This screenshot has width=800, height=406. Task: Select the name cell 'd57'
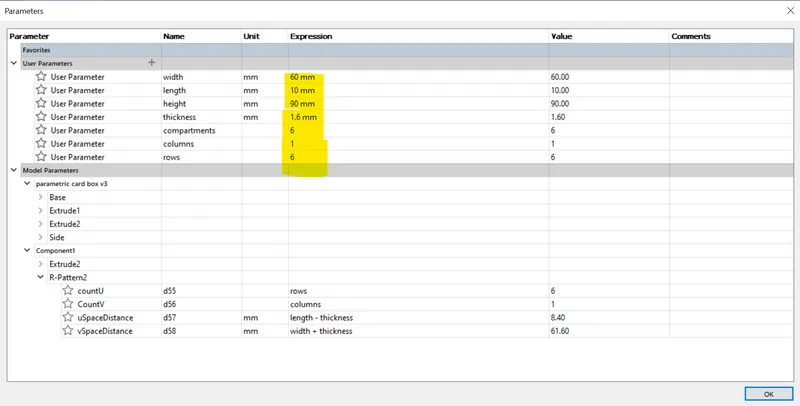[x=202, y=317]
